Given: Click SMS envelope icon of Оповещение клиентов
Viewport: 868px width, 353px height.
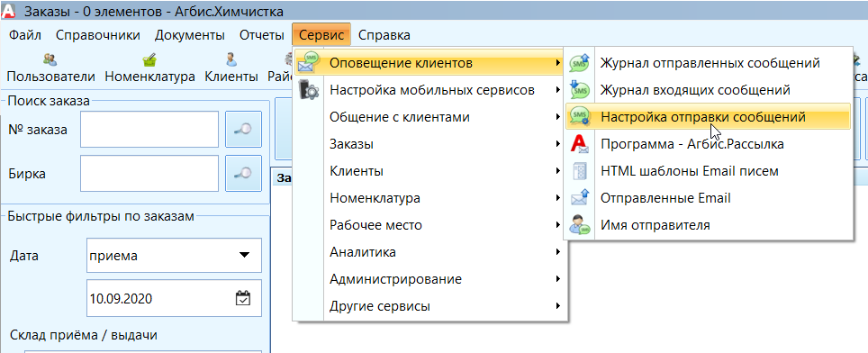Looking at the screenshot, I should [x=308, y=62].
